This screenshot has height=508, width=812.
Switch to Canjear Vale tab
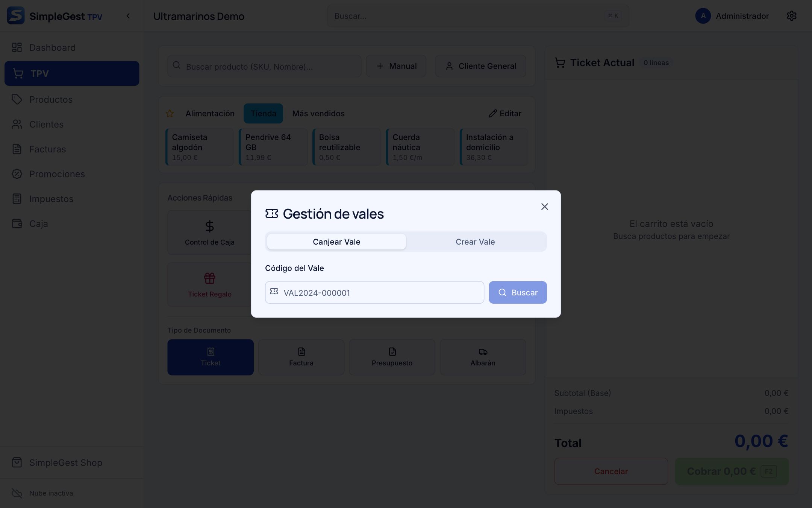[336, 242]
